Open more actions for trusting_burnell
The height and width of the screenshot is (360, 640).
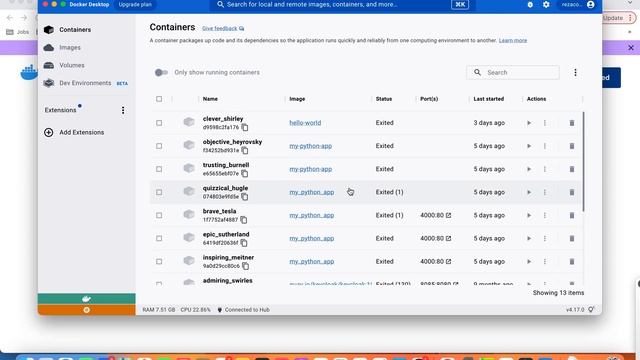(x=544, y=169)
